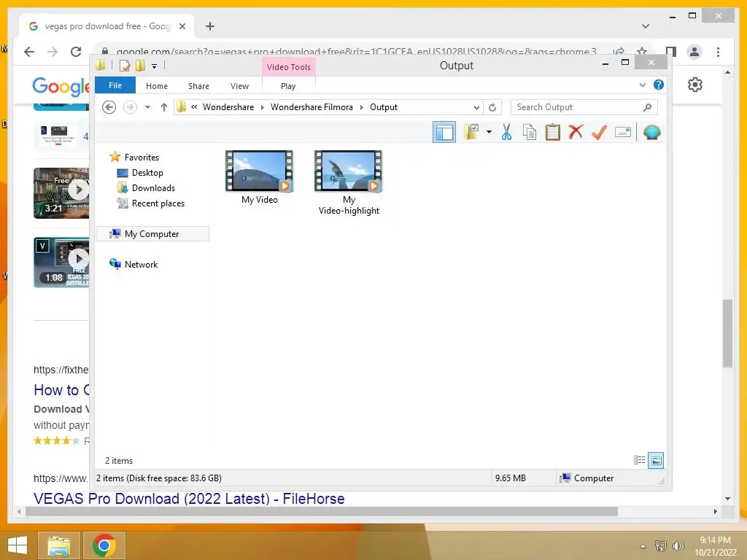Image resolution: width=747 pixels, height=560 pixels.
Task: Click the Chrome profile avatar icon
Action: point(694,52)
